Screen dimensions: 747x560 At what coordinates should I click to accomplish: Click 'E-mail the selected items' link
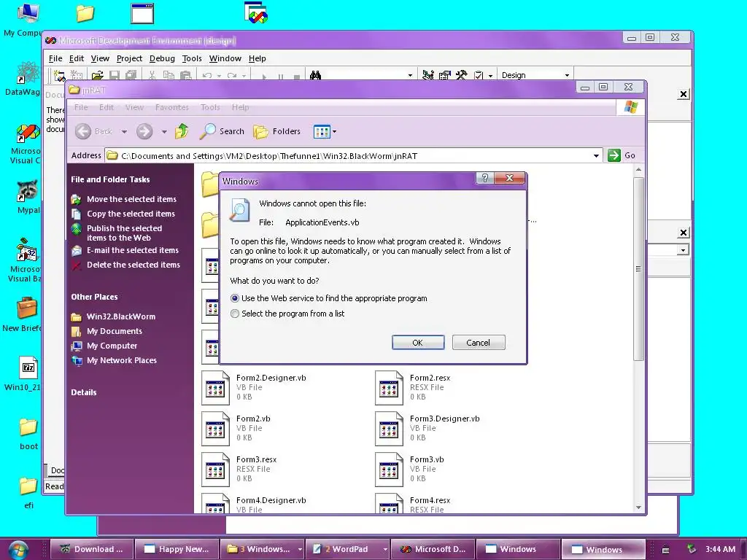(133, 251)
